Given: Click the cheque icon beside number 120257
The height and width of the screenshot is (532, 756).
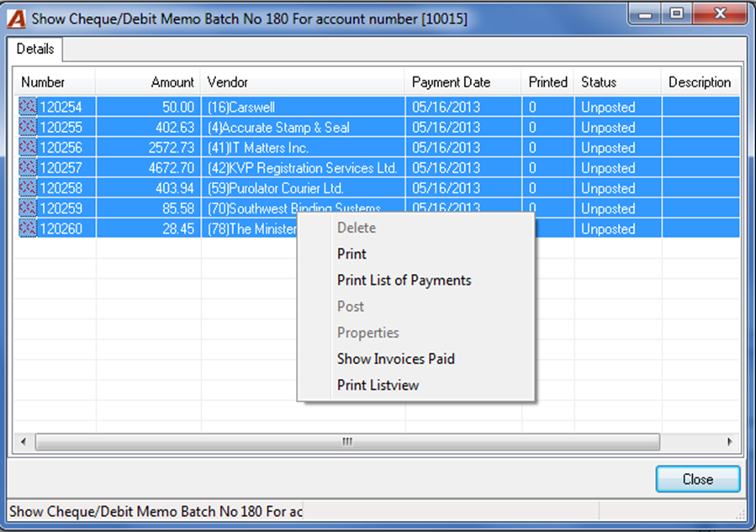Looking at the screenshot, I should tap(28, 167).
